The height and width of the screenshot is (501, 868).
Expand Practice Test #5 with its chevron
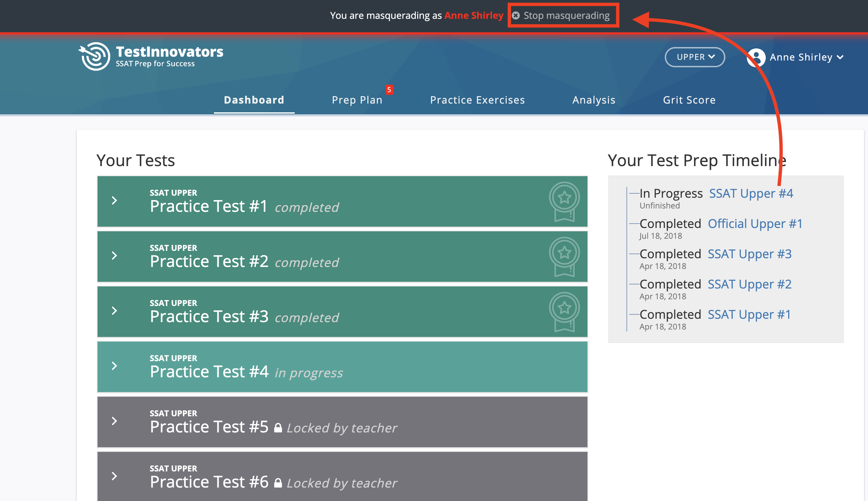coord(114,421)
